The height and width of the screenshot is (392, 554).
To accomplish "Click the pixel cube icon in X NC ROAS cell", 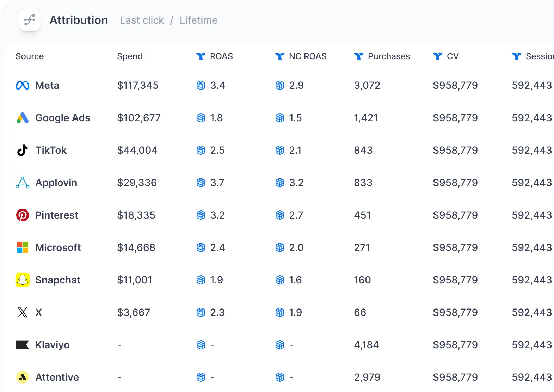I will point(280,312).
